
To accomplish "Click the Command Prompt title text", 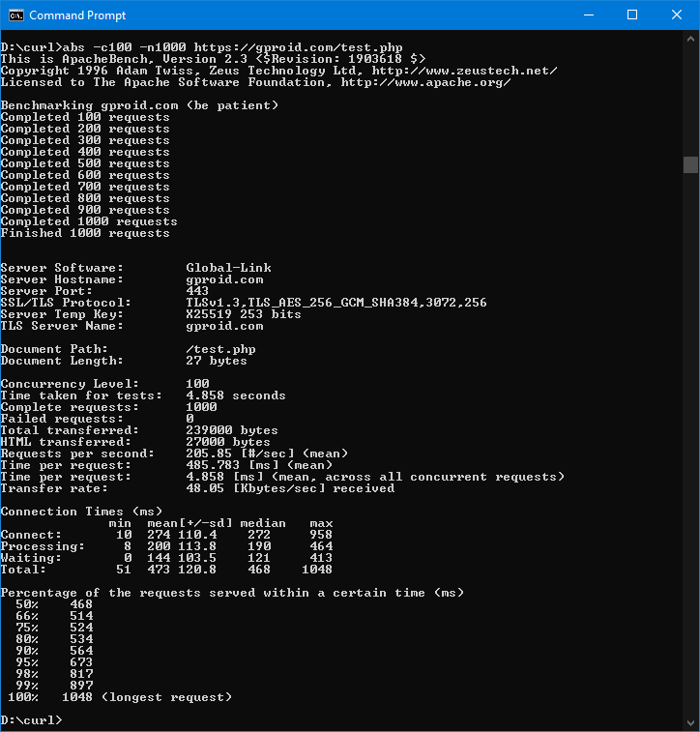I will [x=75, y=15].
